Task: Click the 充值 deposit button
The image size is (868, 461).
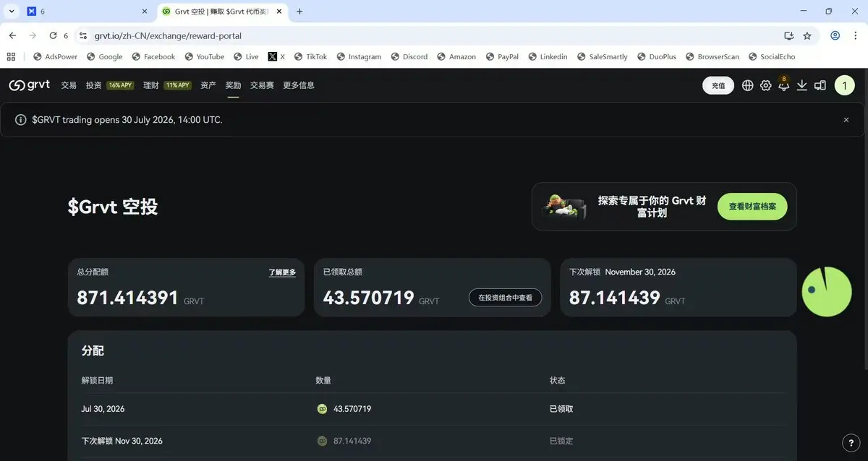Action: 718,85
